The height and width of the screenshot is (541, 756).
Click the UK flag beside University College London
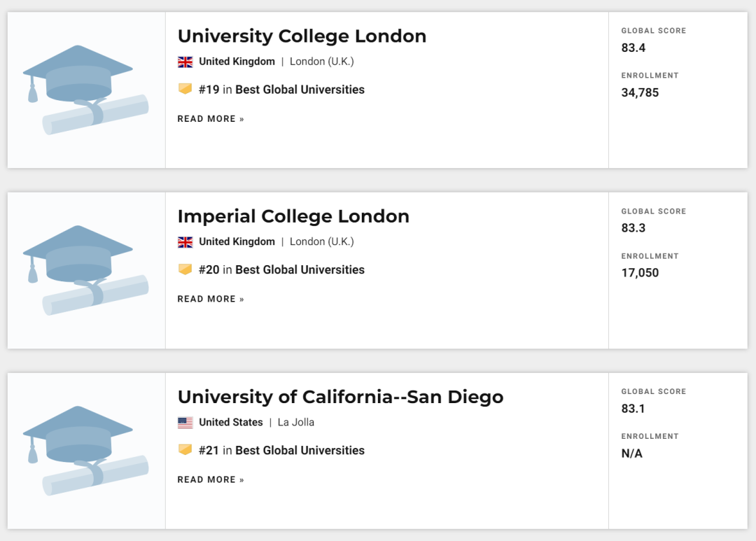pyautogui.click(x=185, y=62)
